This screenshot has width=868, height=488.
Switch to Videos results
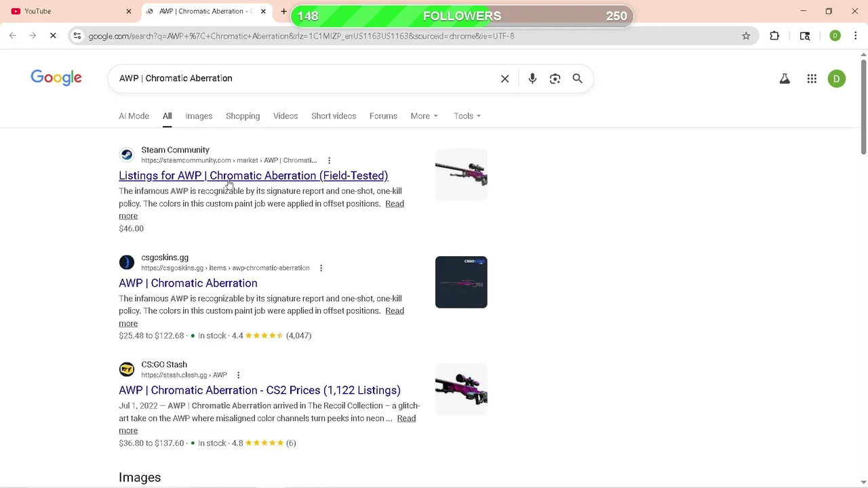coord(285,116)
